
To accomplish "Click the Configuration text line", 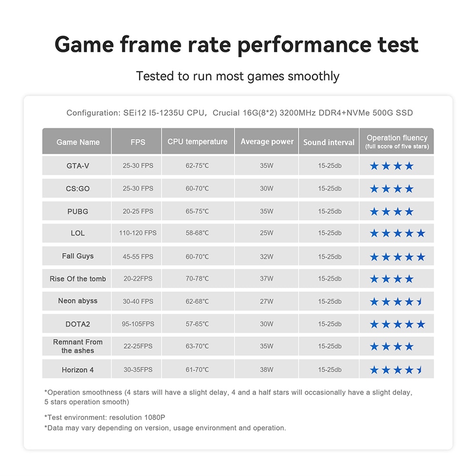I will (239, 113).
